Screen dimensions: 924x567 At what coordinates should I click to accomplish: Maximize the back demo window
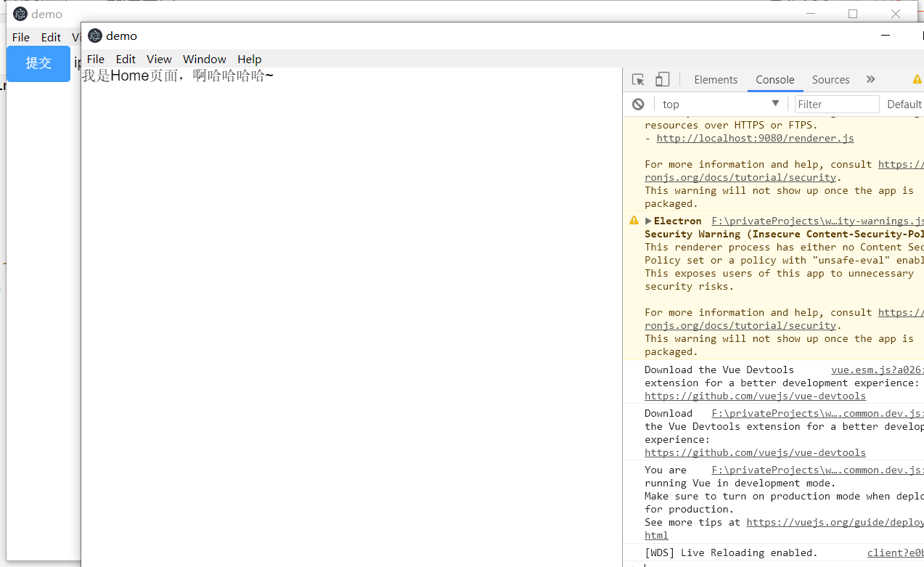853,14
